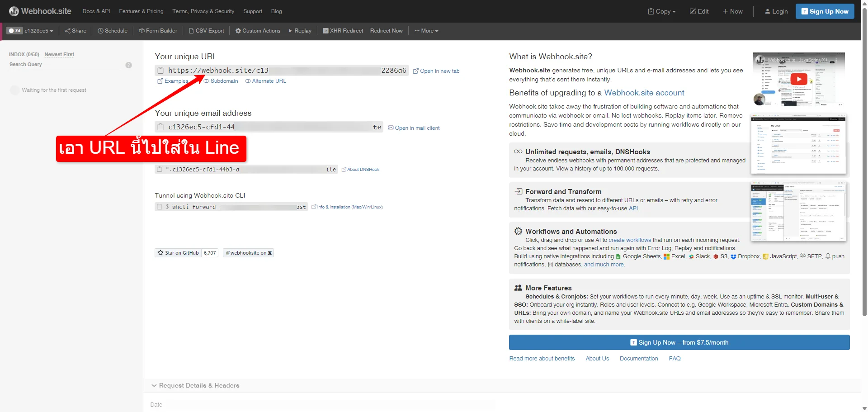The height and width of the screenshot is (412, 868).
Task: Open the Schedule tool
Action: click(x=113, y=31)
